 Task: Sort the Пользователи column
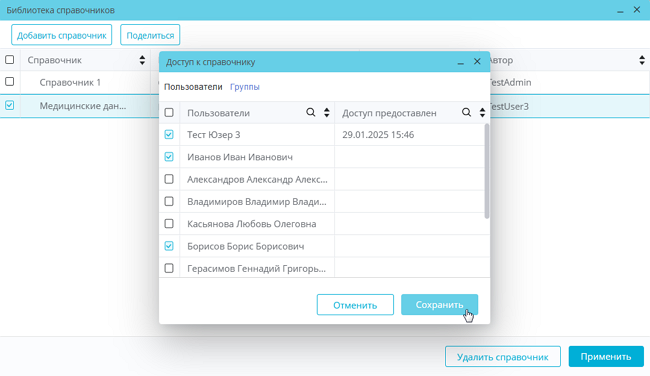point(327,112)
